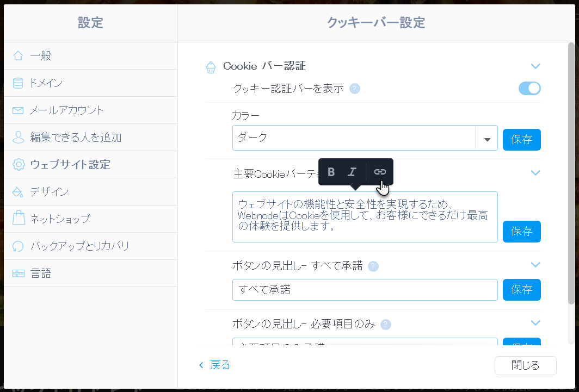Image resolution: width=579 pixels, height=392 pixels.
Task: Click the クッキーバー設定 panel title
Action: [376, 23]
